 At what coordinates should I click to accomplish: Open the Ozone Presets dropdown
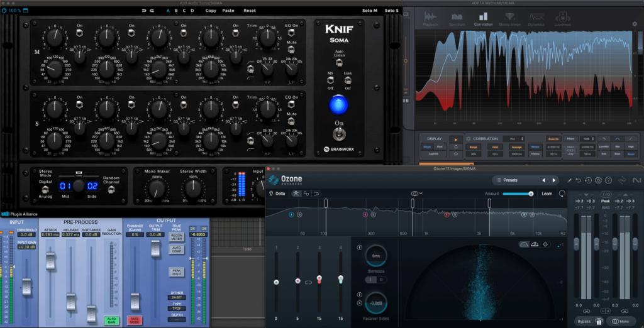tap(514, 180)
